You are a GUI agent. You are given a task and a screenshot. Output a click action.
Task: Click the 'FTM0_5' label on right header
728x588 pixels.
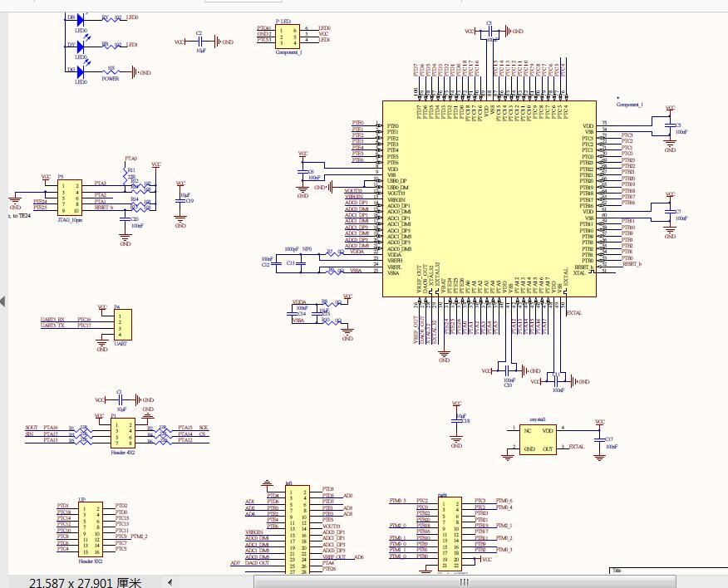pos(397,501)
